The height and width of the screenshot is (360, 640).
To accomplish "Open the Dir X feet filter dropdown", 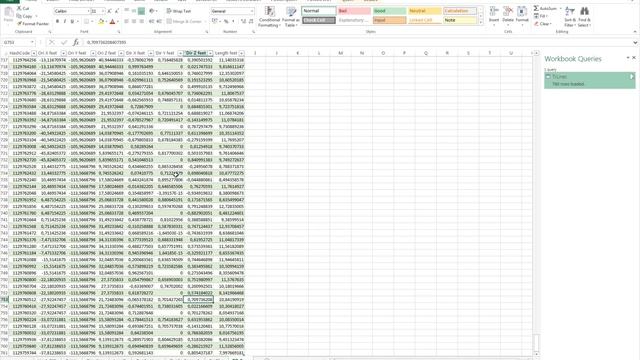I will (151, 53).
